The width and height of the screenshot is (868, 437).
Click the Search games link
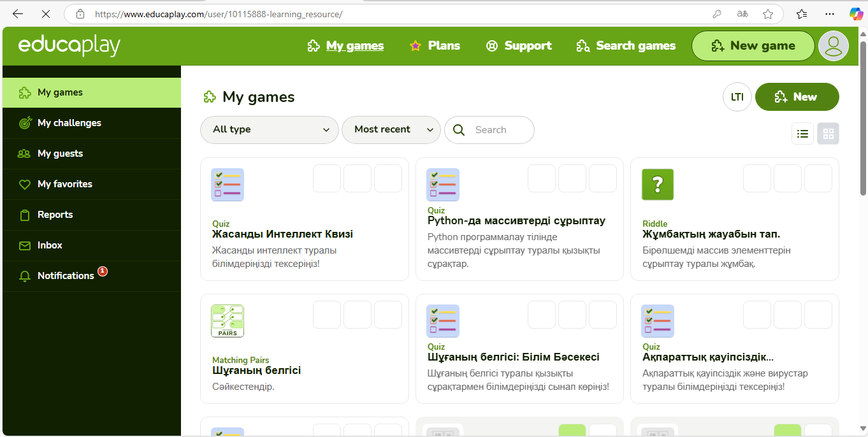click(x=626, y=46)
